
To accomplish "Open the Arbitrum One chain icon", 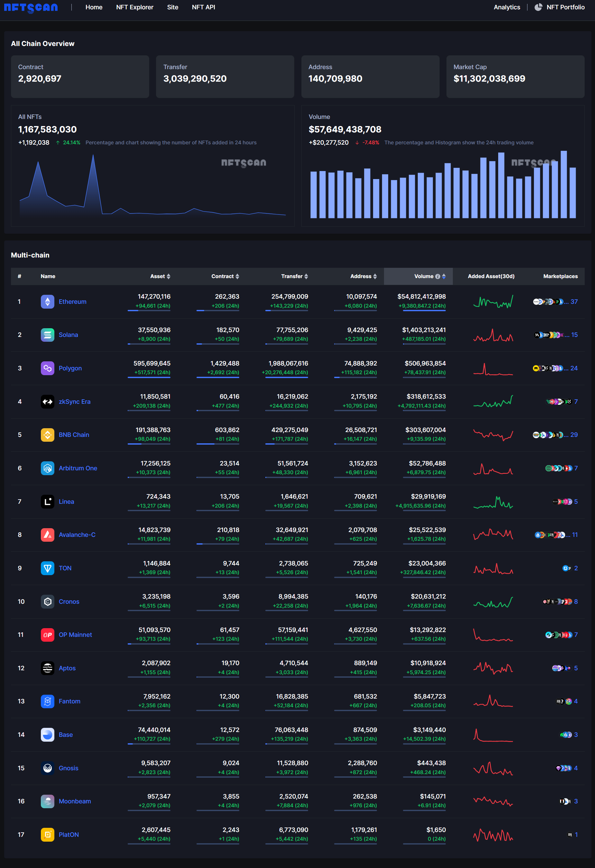I will tap(48, 468).
